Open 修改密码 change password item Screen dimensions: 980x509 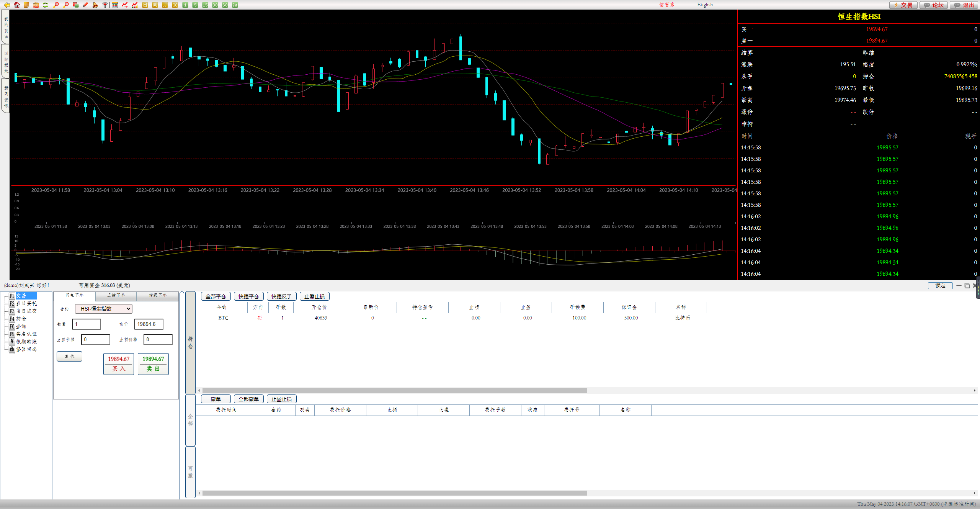pyautogui.click(x=23, y=349)
